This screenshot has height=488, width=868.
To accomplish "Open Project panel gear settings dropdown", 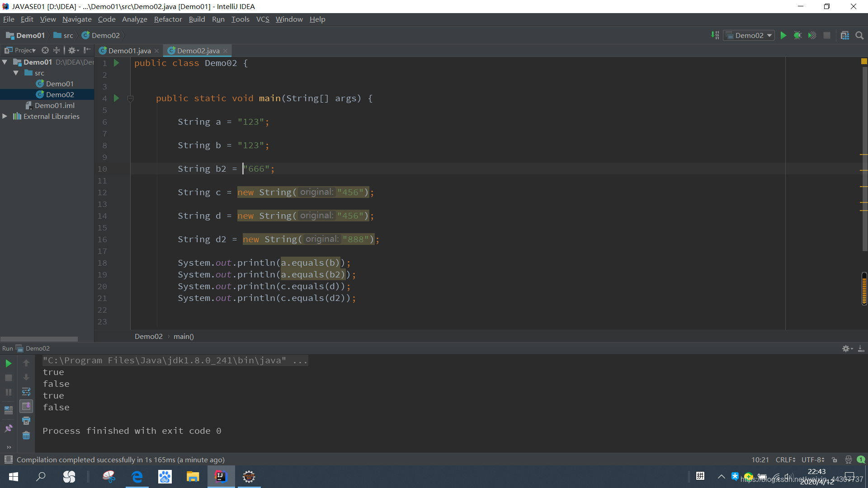I will [73, 50].
